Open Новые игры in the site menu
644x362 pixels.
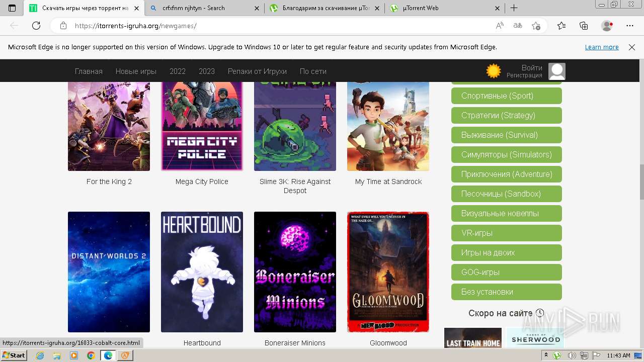tap(136, 71)
